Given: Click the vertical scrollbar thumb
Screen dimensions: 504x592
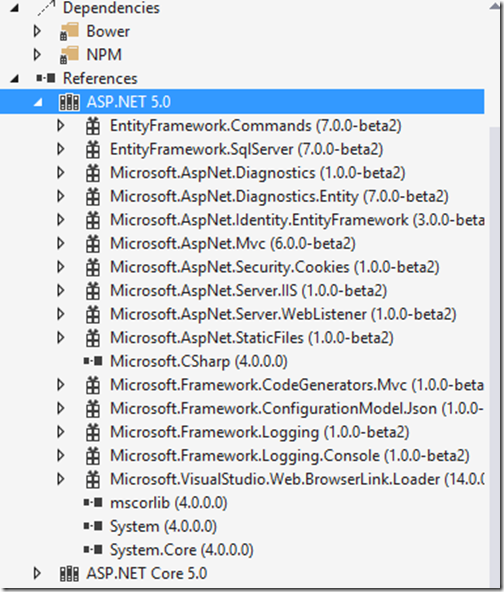Looking at the screenshot, I should coord(495,357).
